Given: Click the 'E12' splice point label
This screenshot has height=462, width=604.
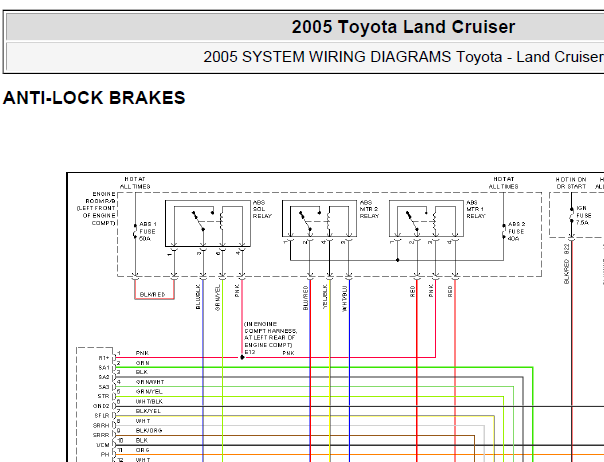Looking at the screenshot, I should [x=250, y=352].
